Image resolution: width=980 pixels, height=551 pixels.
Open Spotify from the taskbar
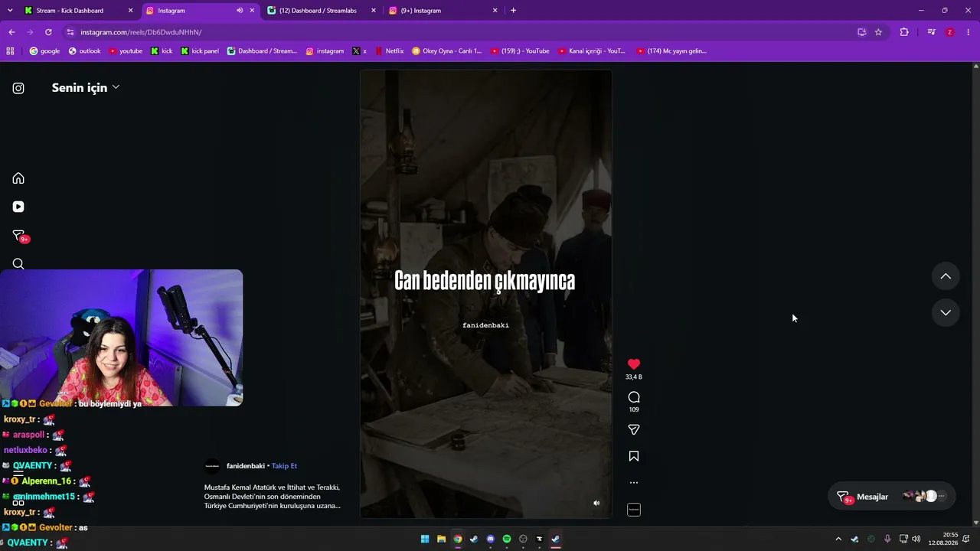coord(507,539)
